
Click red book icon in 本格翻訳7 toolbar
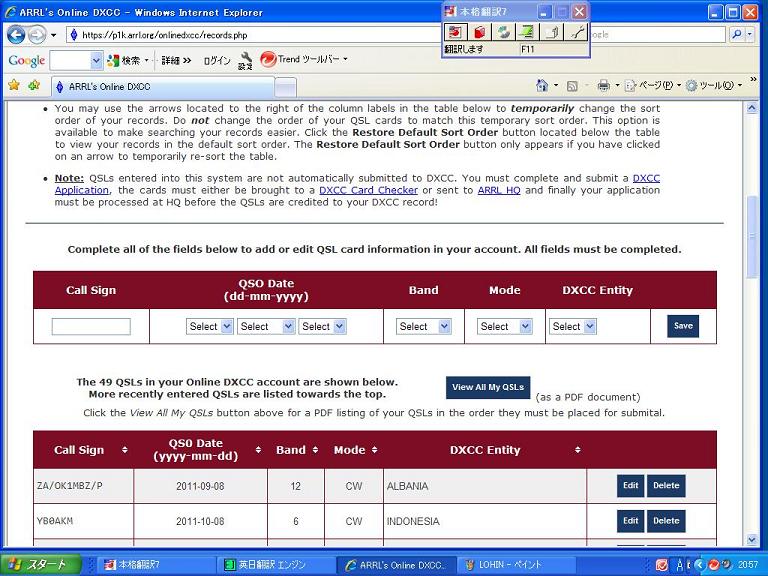point(480,32)
